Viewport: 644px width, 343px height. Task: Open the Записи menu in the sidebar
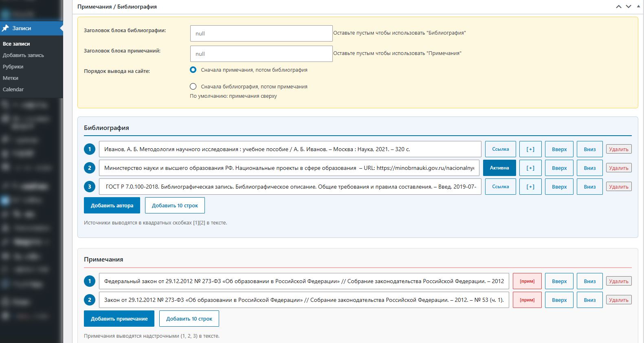(31, 28)
